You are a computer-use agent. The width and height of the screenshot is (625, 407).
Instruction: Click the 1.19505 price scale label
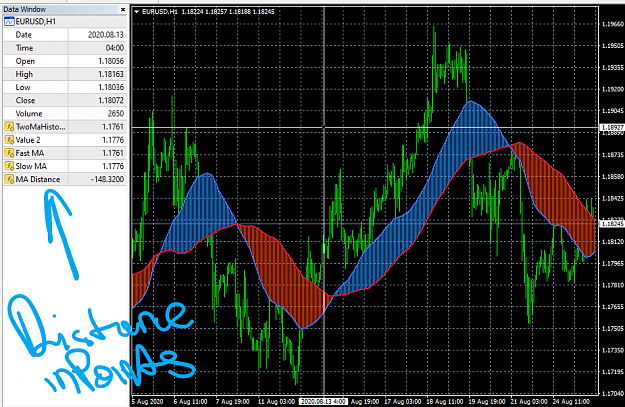pos(613,46)
